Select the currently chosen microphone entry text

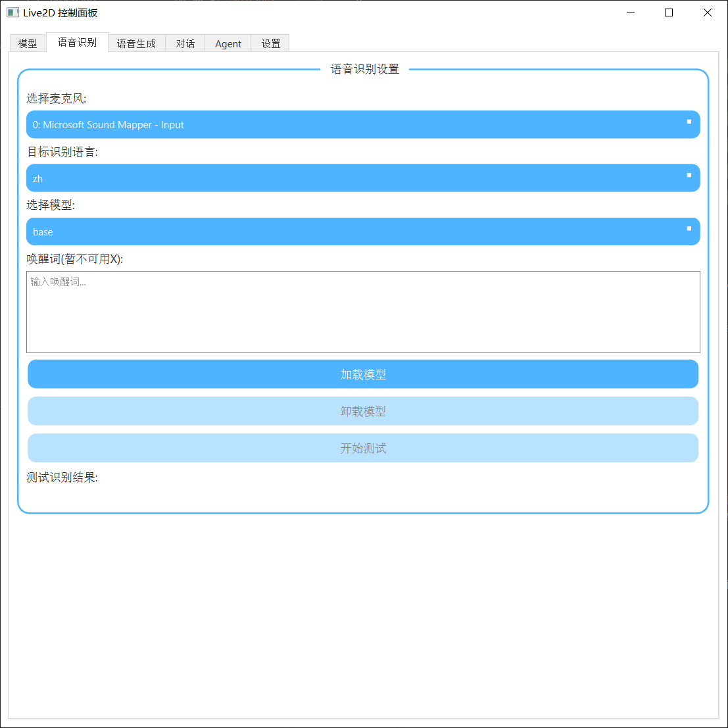tap(107, 124)
